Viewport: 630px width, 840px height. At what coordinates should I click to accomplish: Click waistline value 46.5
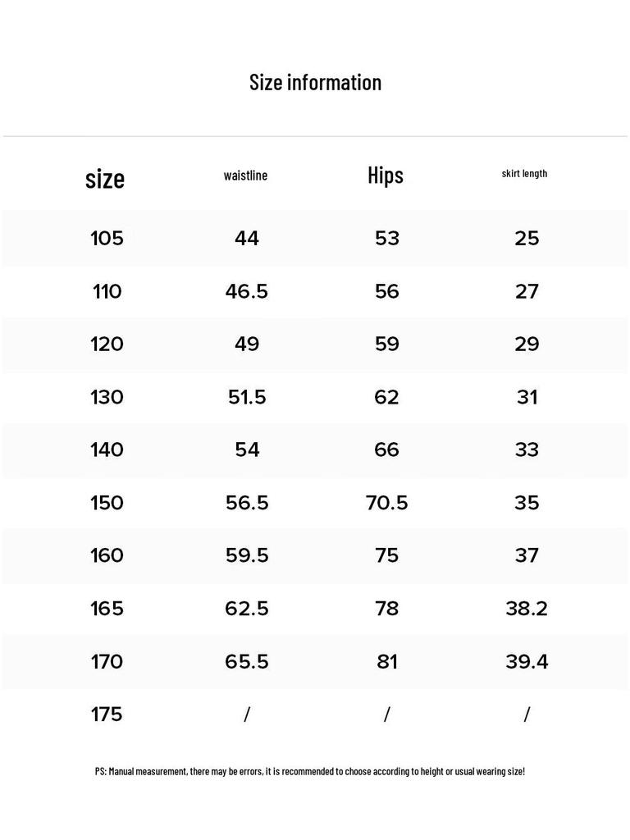(x=246, y=291)
